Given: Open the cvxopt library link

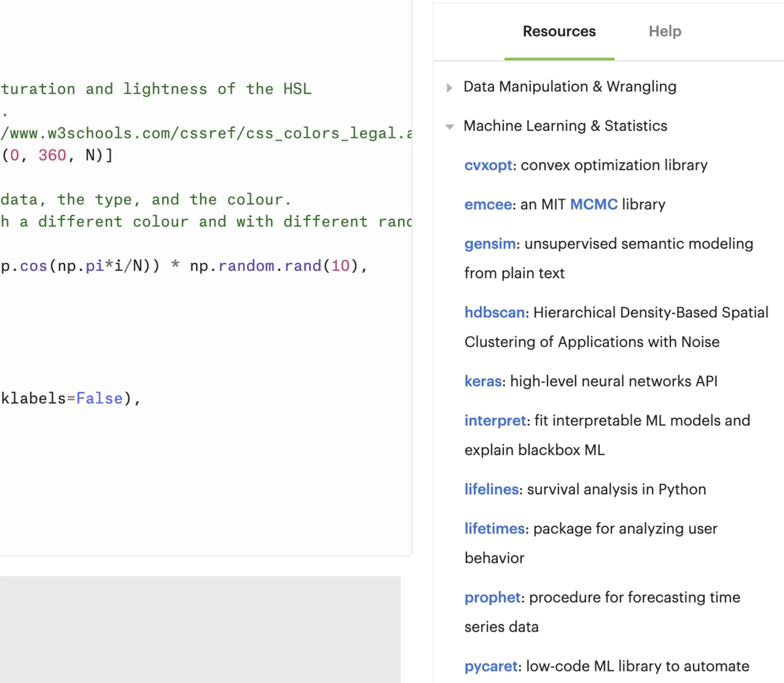Looking at the screenshot, I should tap(488, 165).
